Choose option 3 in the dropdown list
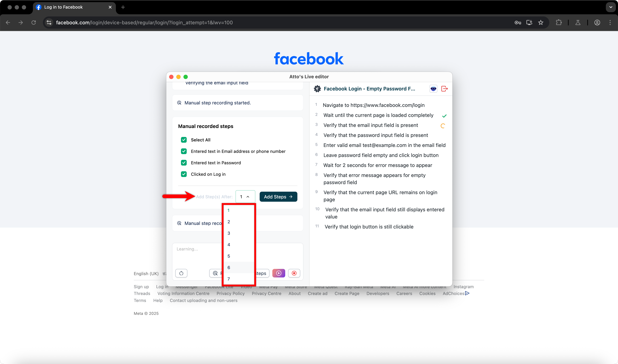The image size is (618, 364). click(229, 233)
